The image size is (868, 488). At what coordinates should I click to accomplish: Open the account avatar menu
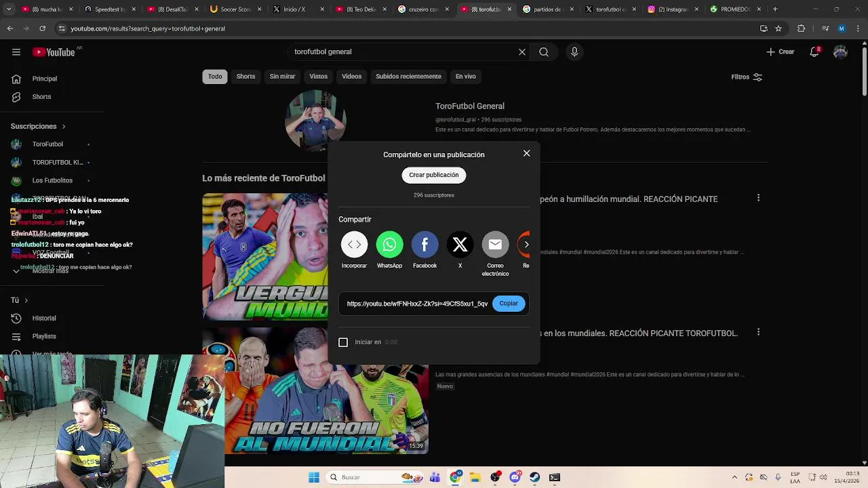[x=840, y=52]
